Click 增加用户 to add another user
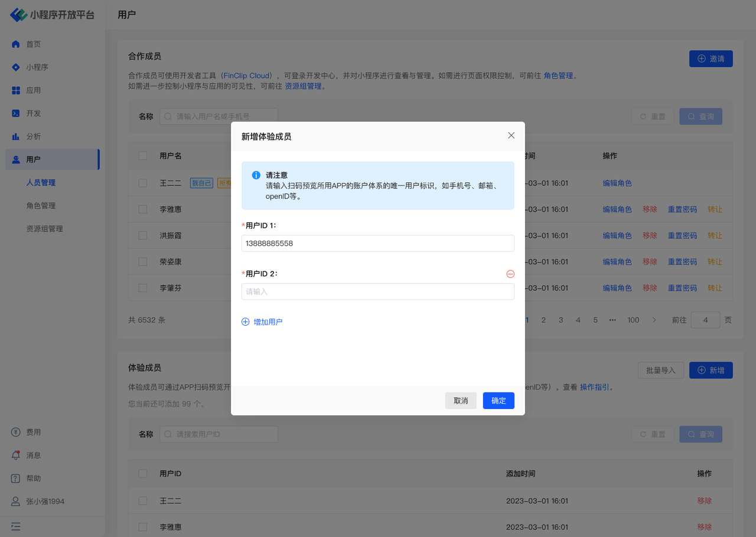This screenshot has height=537, width=756. pos(262,322)
